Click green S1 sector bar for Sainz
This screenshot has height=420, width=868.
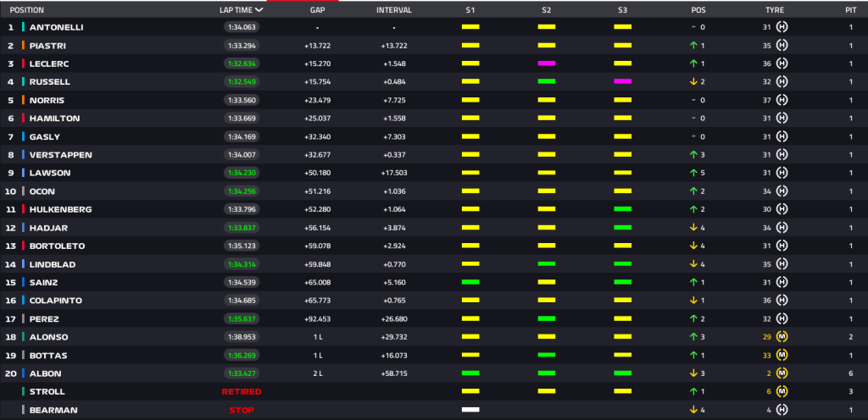pos(470,282)
